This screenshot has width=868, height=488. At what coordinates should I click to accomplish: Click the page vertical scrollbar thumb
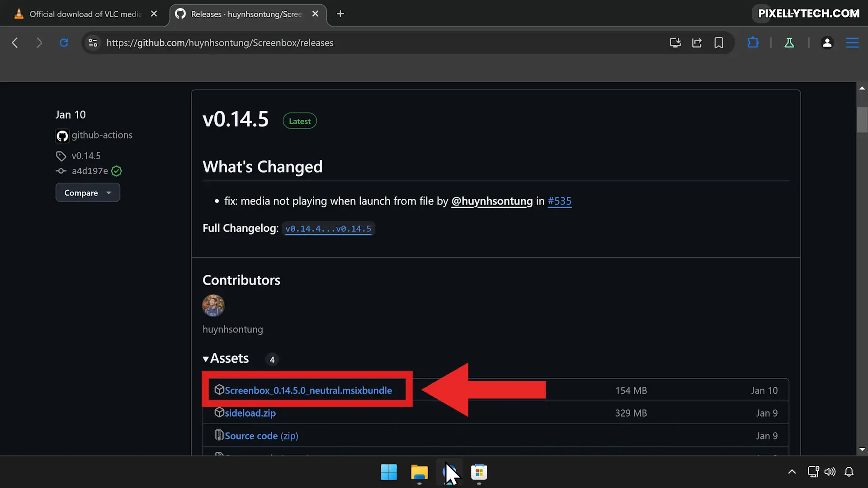pyautogui.click(x=862, y=120)
